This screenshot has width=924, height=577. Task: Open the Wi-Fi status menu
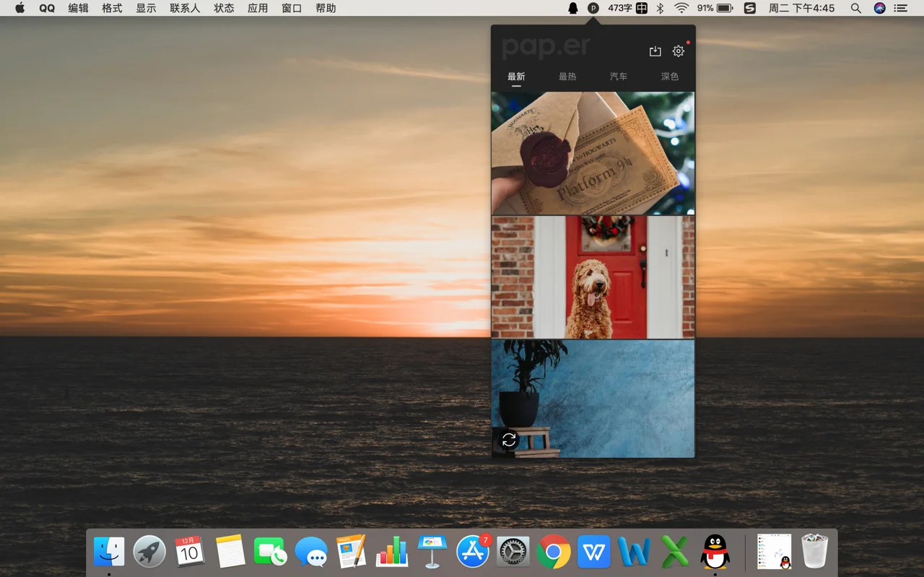coord(681,8)
